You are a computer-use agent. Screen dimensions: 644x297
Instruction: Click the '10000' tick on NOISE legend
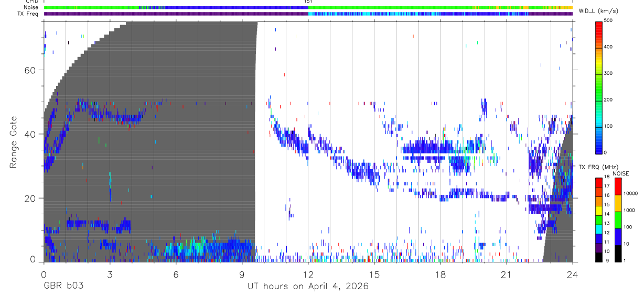click(631, 194)
